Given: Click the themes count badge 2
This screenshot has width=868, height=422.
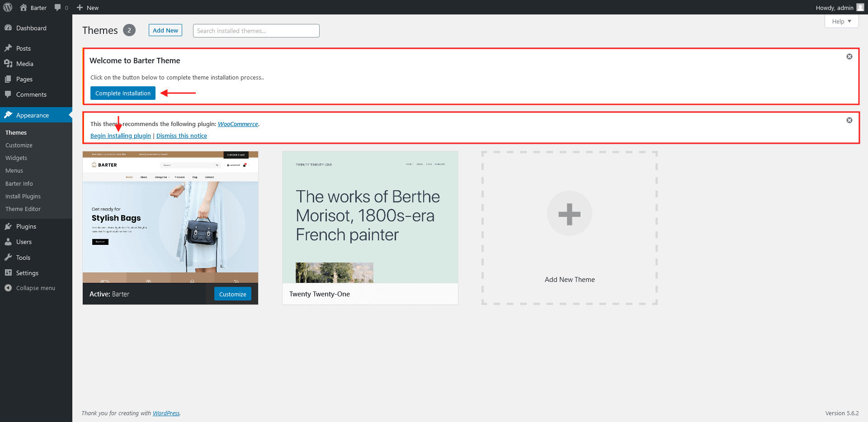Looking at the screenshot, I should click(x=129, y=30).
